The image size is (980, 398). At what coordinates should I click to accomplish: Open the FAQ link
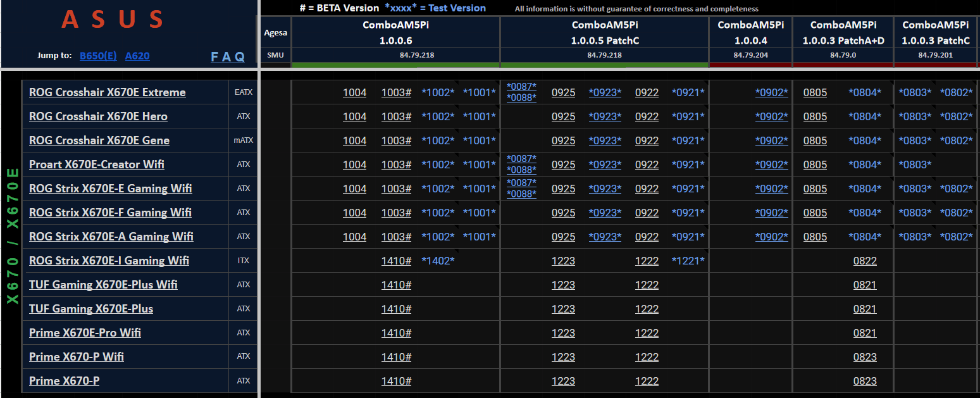[x=228, y=56]
